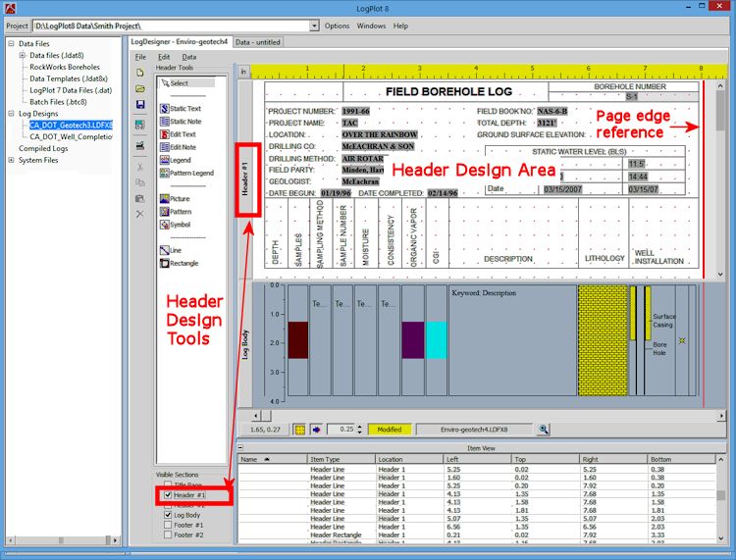
Task: Select the Static Note tool
Action: [181, 122]
